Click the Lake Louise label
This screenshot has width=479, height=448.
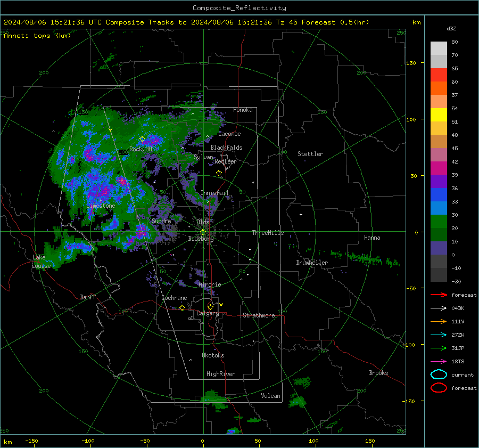click(x=41, y=262)
